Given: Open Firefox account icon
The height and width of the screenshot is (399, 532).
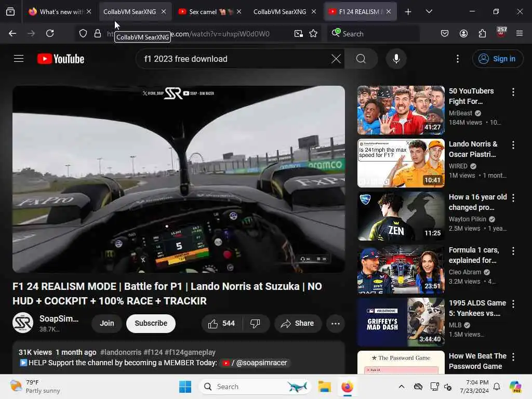Looking at the screenshot, I should 463,33.
